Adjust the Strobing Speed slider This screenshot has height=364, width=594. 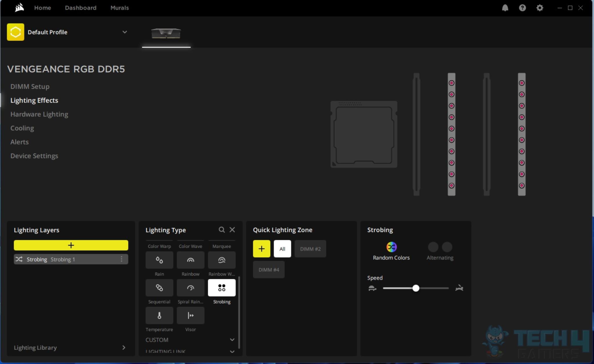tap(416, 288)
